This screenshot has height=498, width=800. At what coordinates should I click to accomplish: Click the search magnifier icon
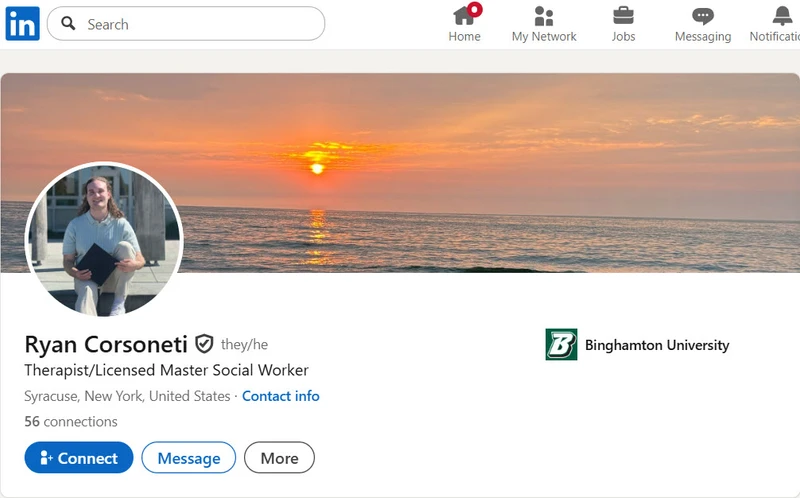(68, 23)
